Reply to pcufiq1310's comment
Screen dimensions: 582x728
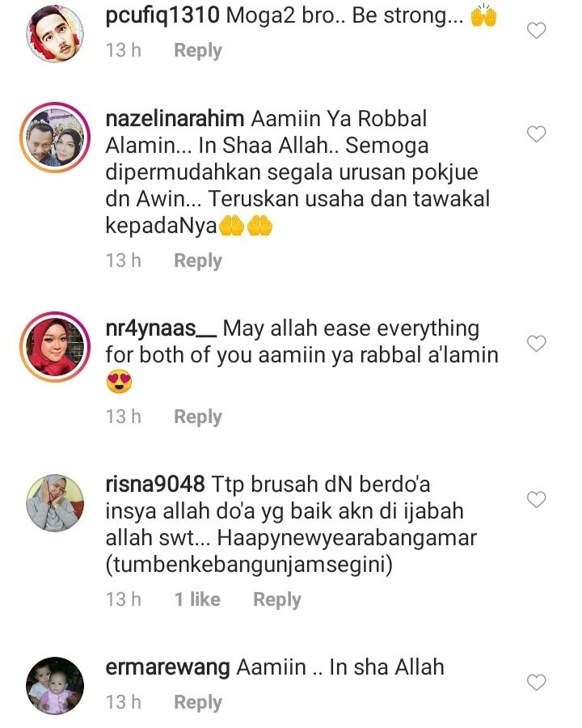point(198,51)
